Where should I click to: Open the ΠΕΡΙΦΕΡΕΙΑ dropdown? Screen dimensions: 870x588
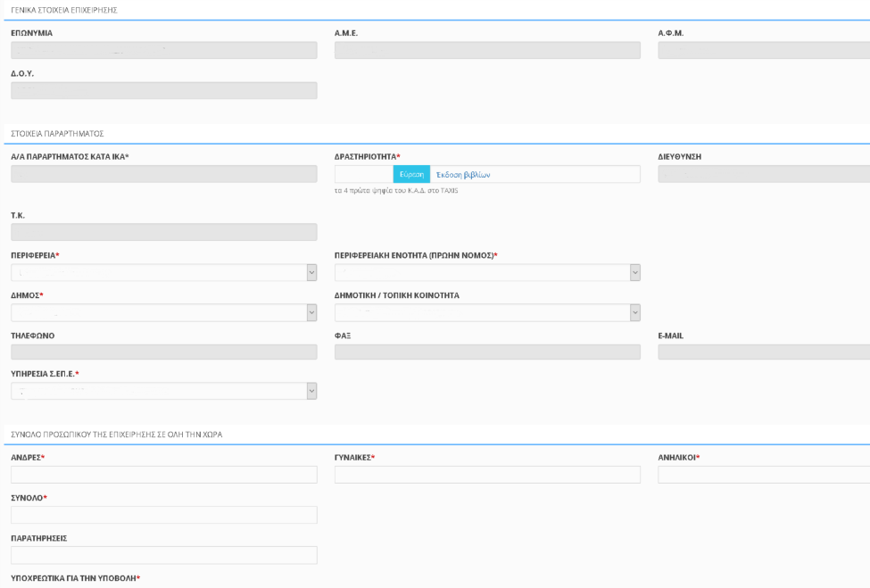163,272
